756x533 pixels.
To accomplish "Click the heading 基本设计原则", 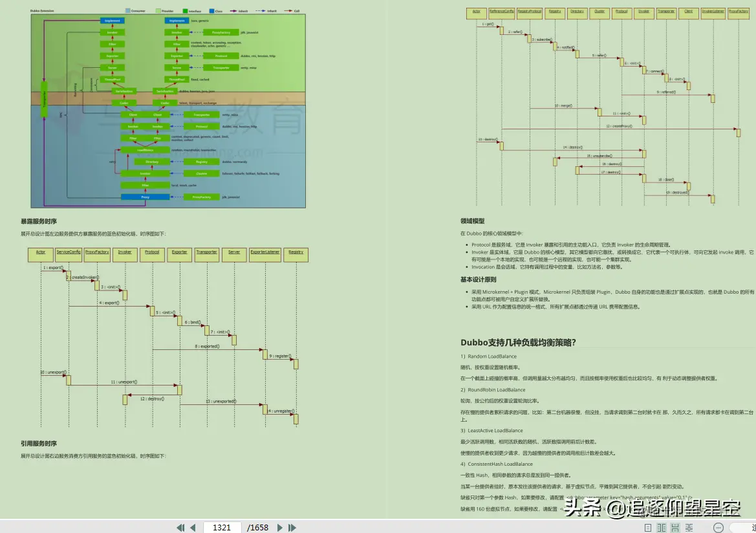I will (479, 279).
